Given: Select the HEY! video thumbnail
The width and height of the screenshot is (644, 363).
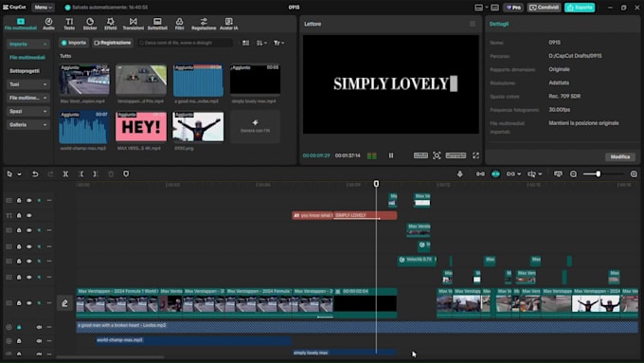Looking at the screenshot, I should click(x=141, y=127).
